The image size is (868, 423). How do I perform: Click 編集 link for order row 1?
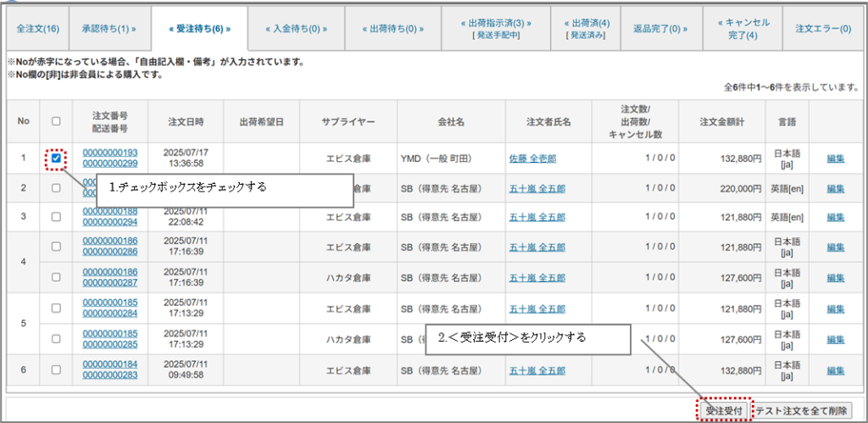point(835,159)
